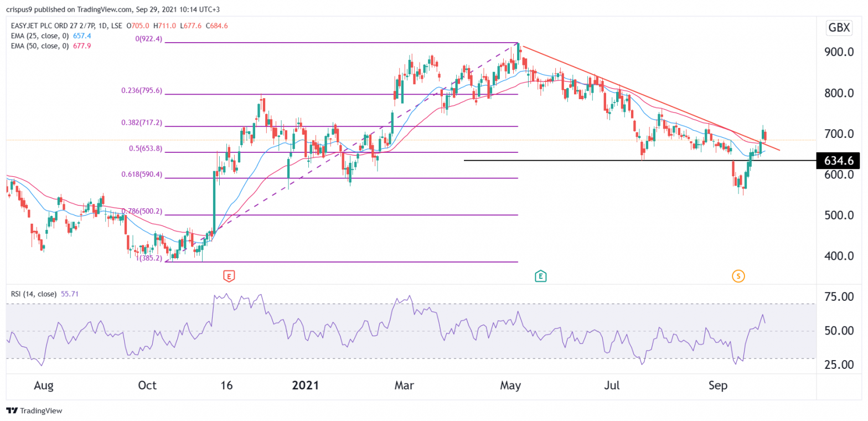Click the 0.382(717.2) Fibonacci level label
Image resolution: width=868 pixels, height=421 pixels.
click(x=142, y=123)
